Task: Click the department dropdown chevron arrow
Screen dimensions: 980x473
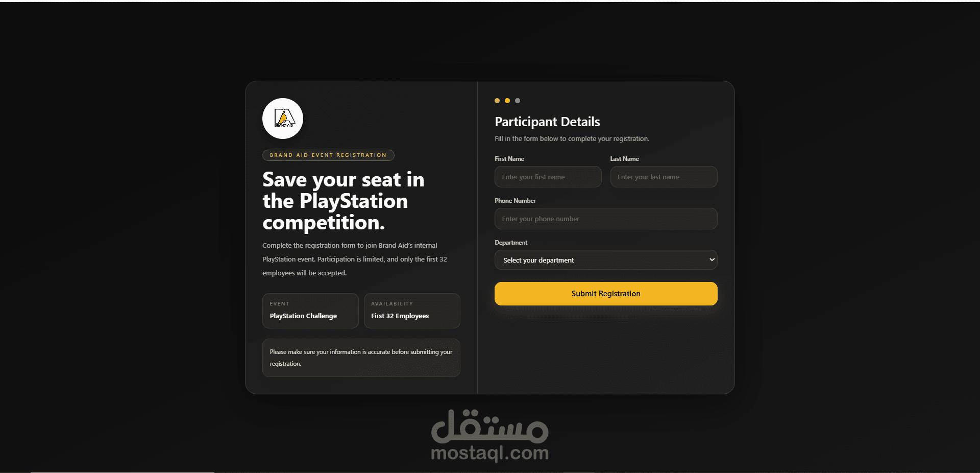Action: coord(712,260)
